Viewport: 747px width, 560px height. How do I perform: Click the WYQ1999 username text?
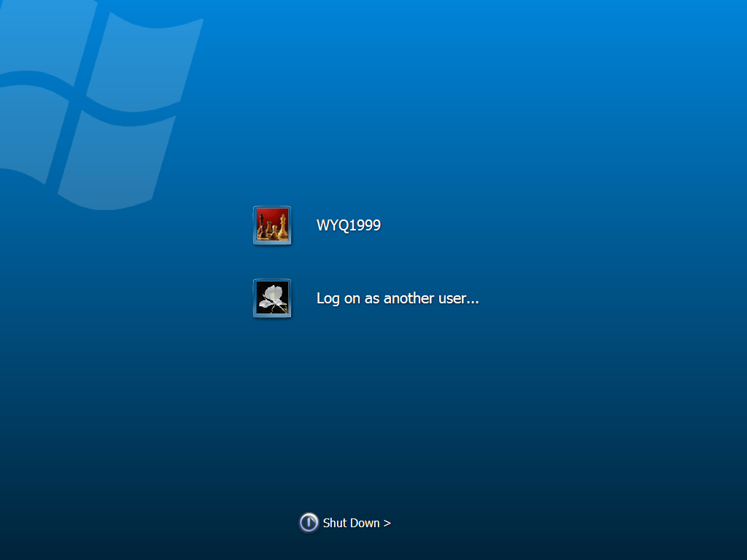(349, 225)
